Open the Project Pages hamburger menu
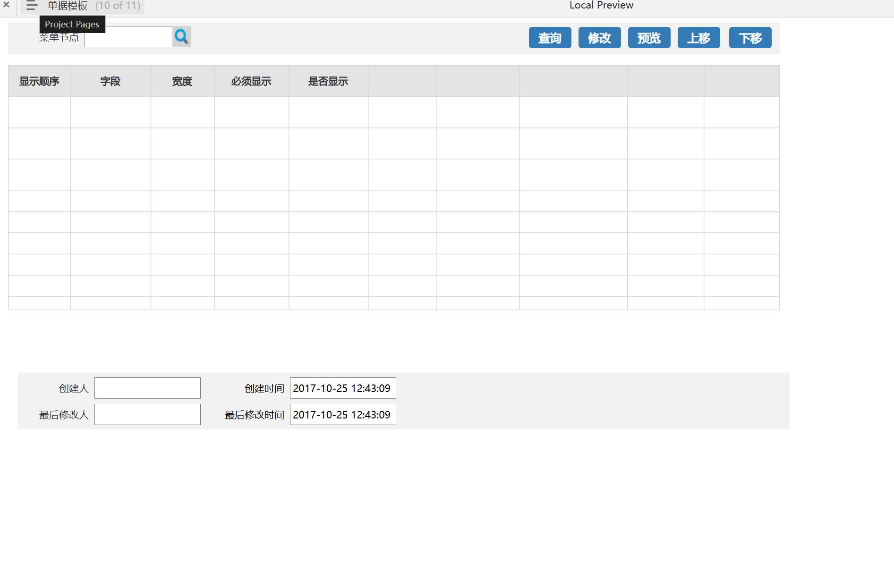Viewport: 894px width, 588px height. pos(32,6)
